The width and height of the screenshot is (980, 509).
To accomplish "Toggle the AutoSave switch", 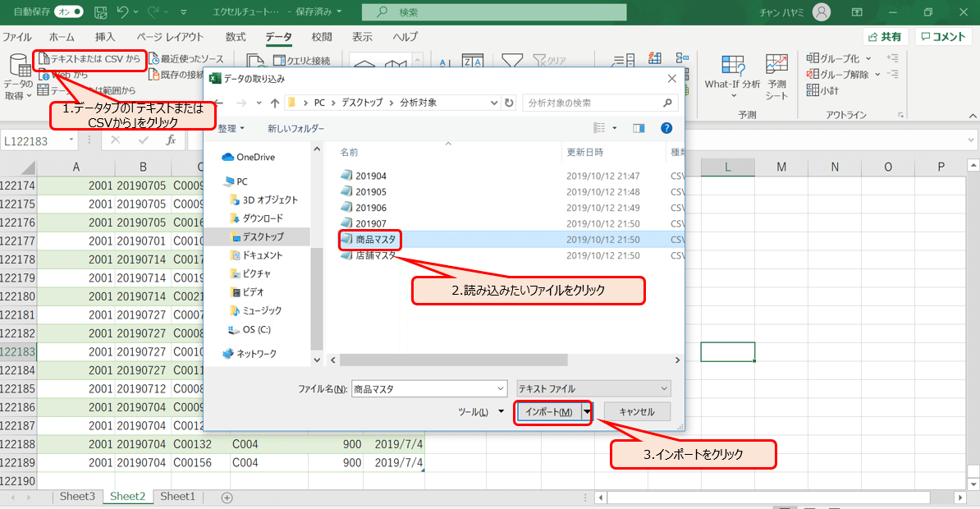I will [x=68, y=11].
